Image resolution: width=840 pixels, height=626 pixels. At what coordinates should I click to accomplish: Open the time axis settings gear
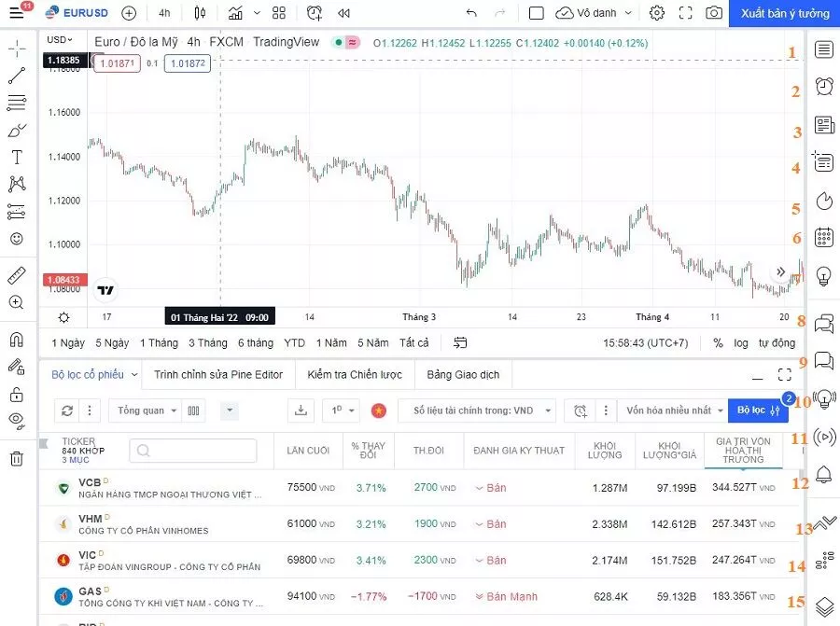63,317
